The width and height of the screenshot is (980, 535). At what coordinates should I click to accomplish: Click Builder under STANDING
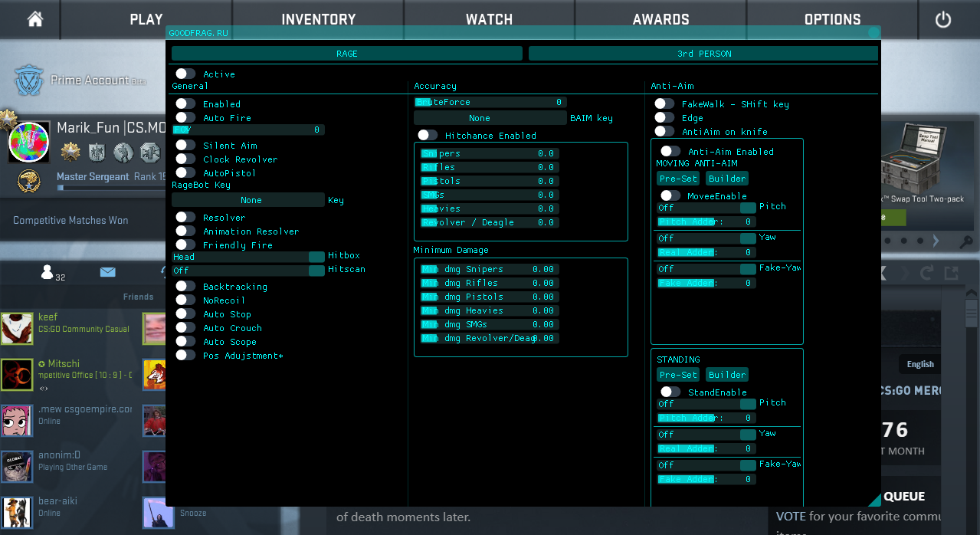tap(727, 375)
